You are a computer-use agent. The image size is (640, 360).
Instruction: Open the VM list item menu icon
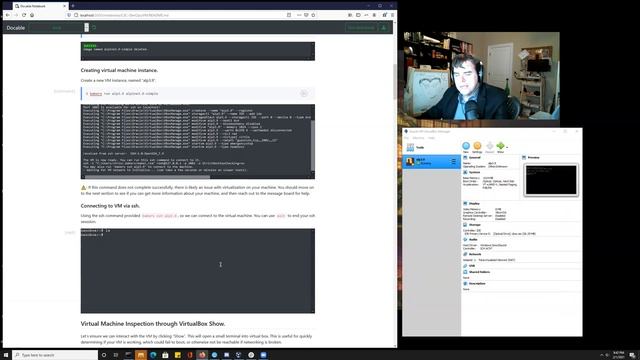pyautogui.click(x=453, y=162)
